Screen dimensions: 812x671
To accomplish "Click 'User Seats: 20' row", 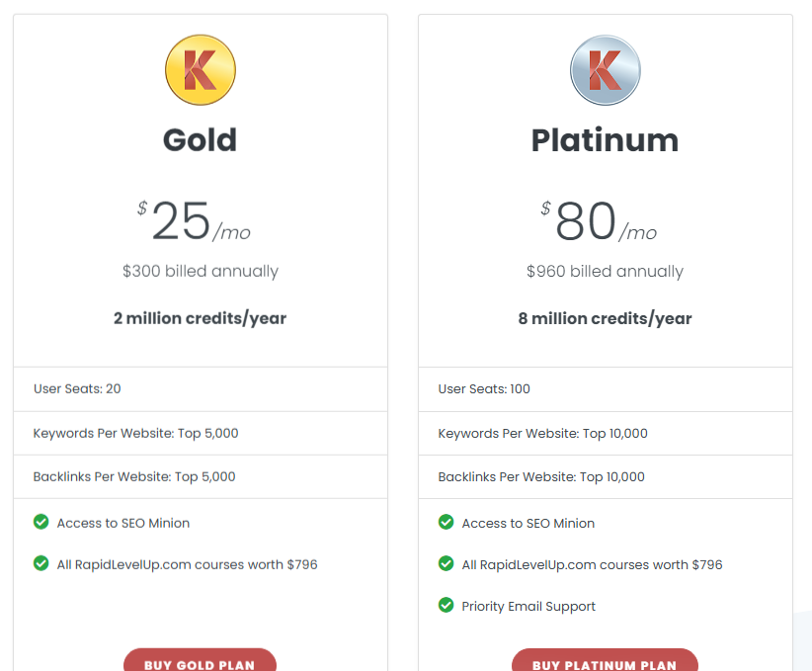I will click(x=201, y=389).
